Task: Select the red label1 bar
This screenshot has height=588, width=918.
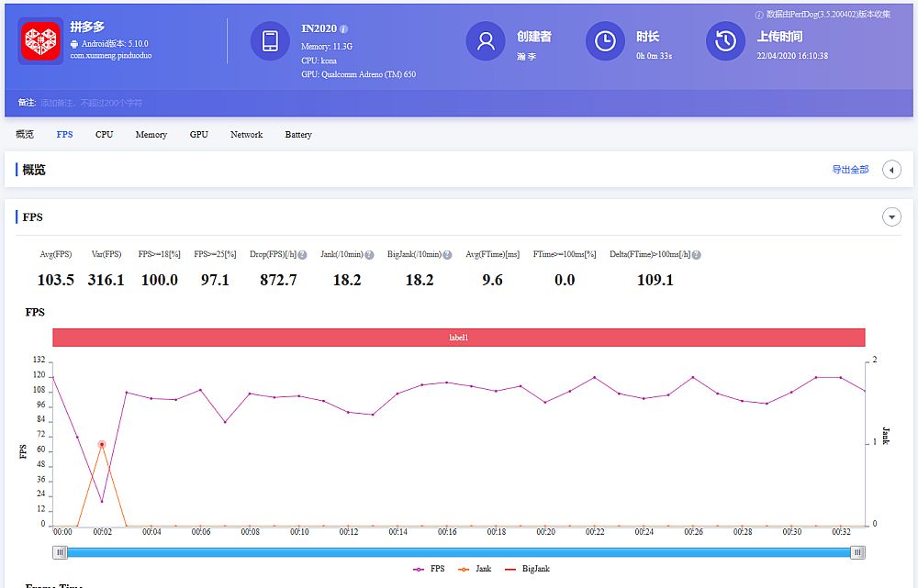Action: [x=459, y=338]
